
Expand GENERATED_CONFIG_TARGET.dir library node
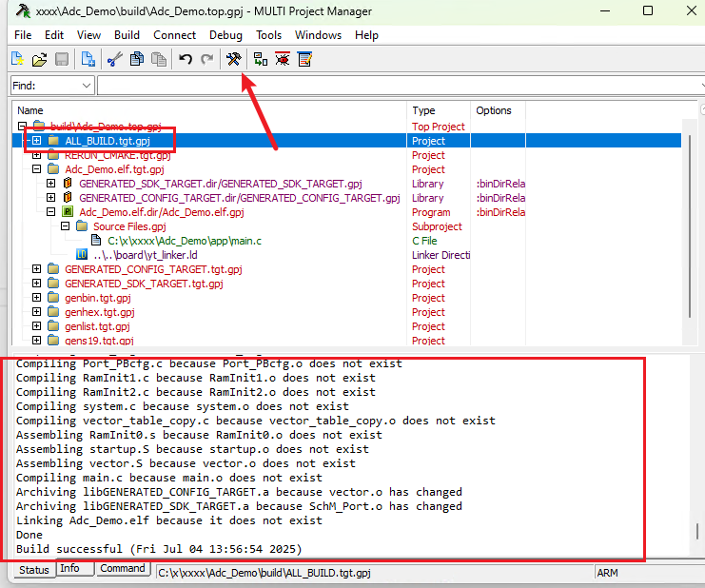pos(50,197)
